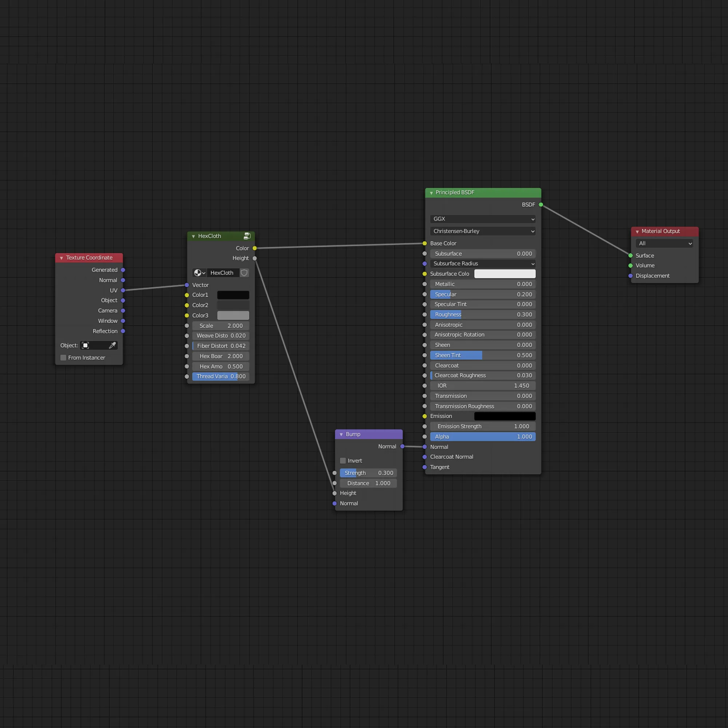Click the object icon in the Object field

coord(86,345)
